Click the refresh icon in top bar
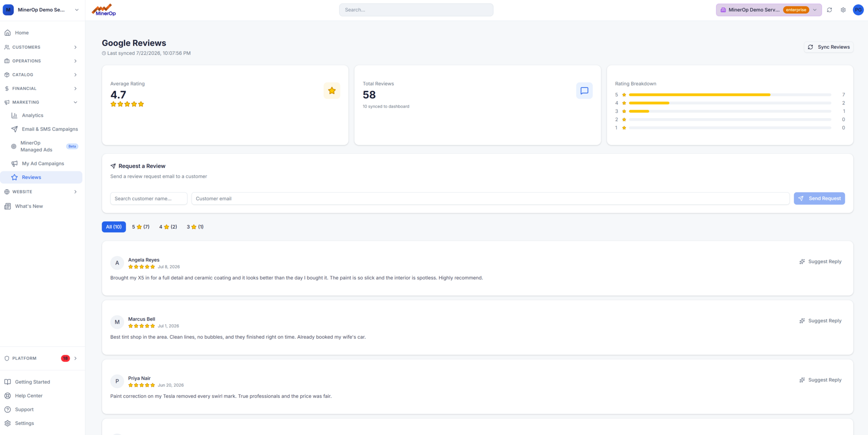The width and height of the screenshot is (868, 435). [829, 10]
